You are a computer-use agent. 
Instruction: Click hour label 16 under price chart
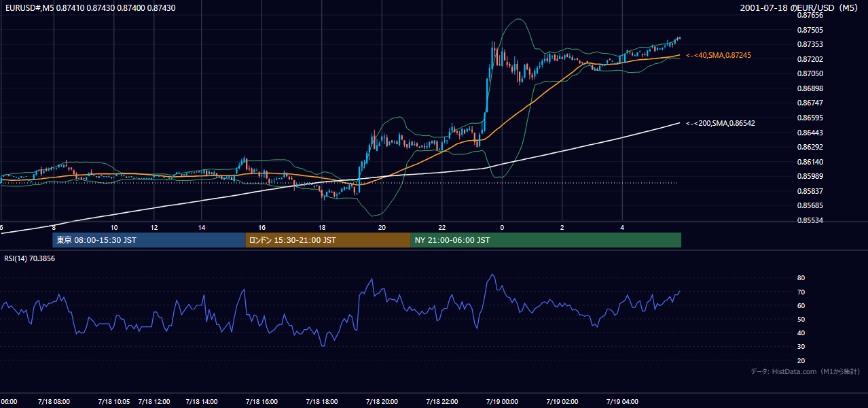click(x=261, y=228)
